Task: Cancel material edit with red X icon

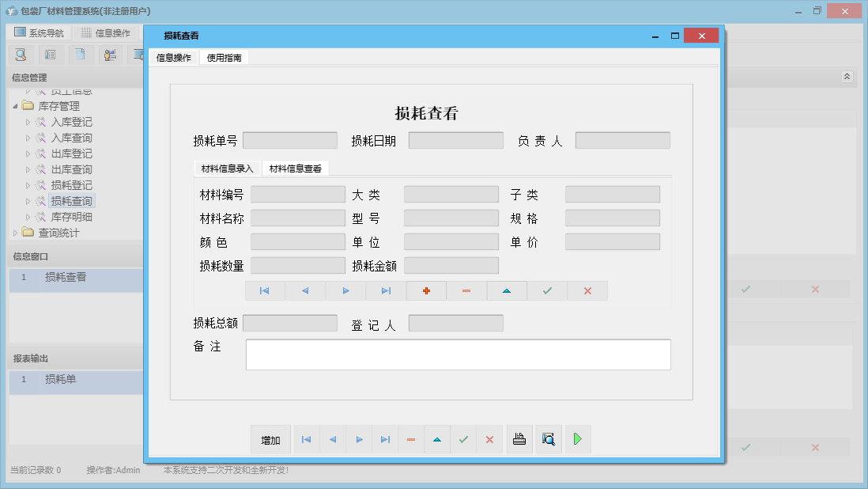Action: (586, 290)
